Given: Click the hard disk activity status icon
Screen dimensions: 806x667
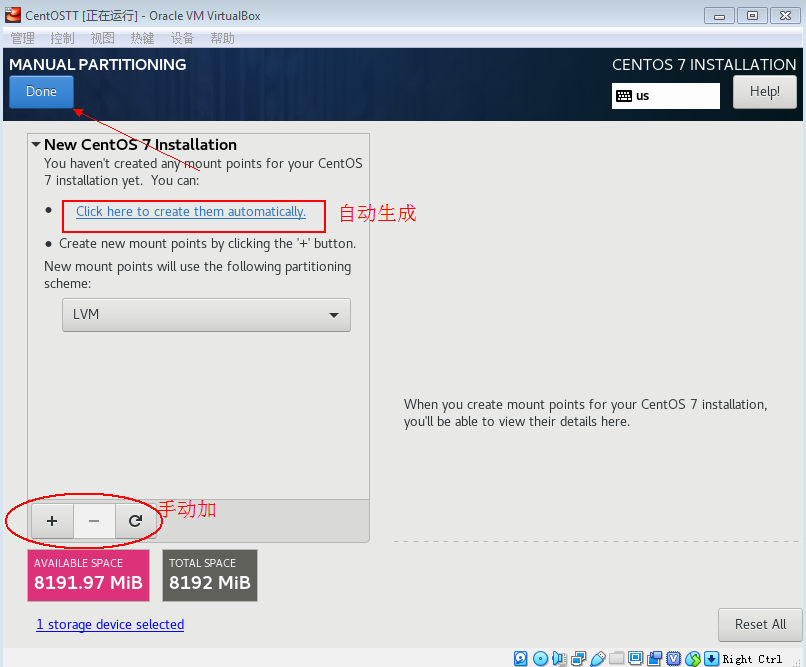Looking at the screenshot, I should (521, 658).
